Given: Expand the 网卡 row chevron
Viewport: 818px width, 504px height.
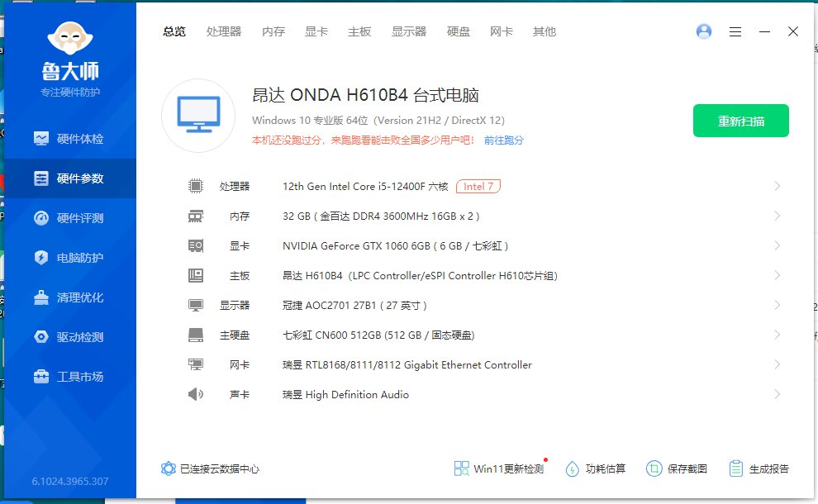Looking at the screenshot, I should tap(778, 364).
